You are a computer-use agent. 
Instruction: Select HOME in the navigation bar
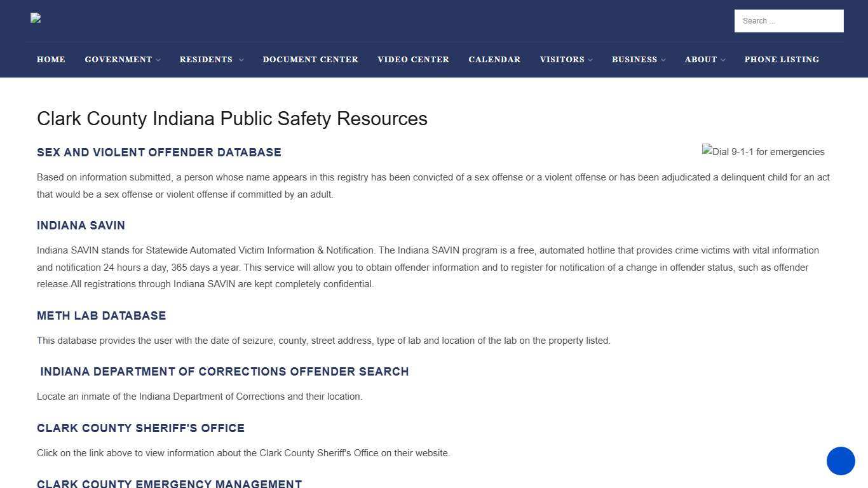(x=51, y=59)
